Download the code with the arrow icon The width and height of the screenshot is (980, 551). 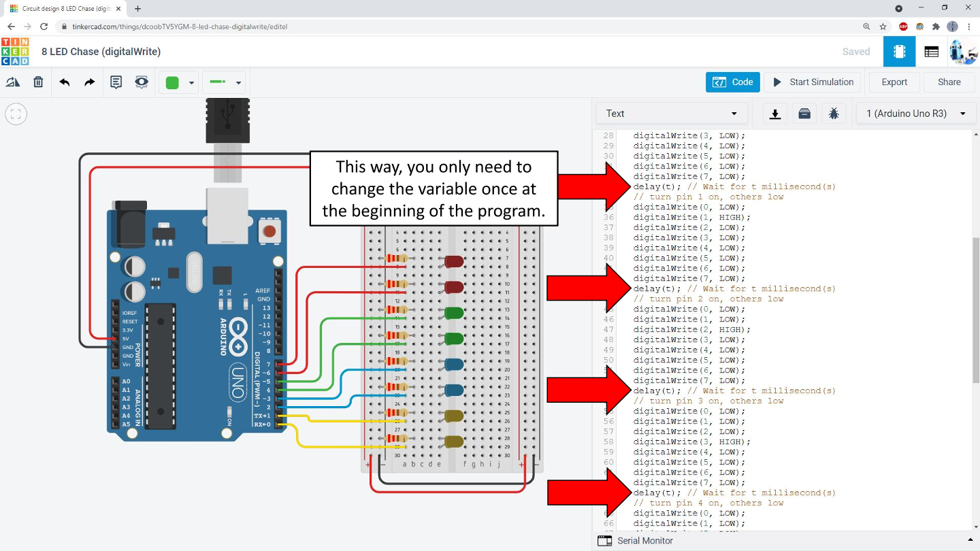pos(774,114)
